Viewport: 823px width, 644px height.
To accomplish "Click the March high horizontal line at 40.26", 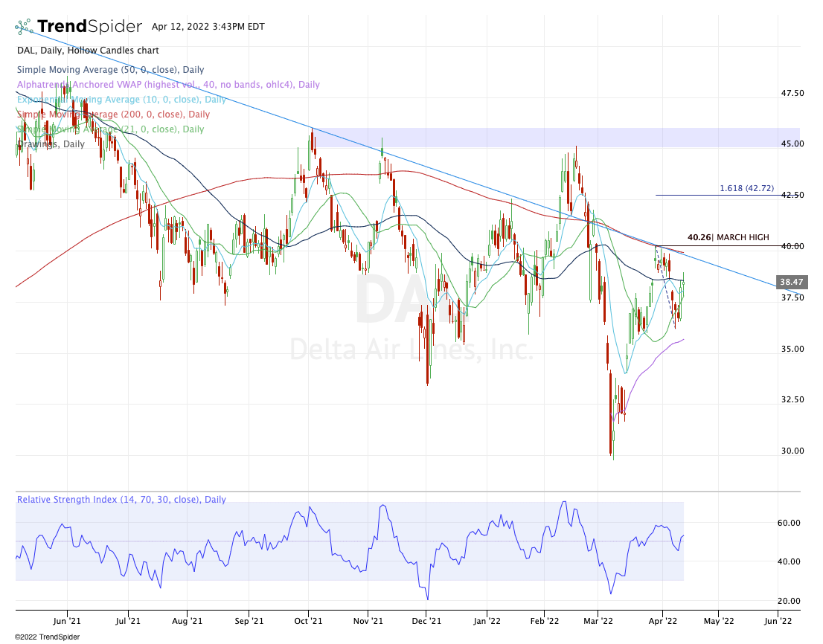I will [x=727, y=246].
